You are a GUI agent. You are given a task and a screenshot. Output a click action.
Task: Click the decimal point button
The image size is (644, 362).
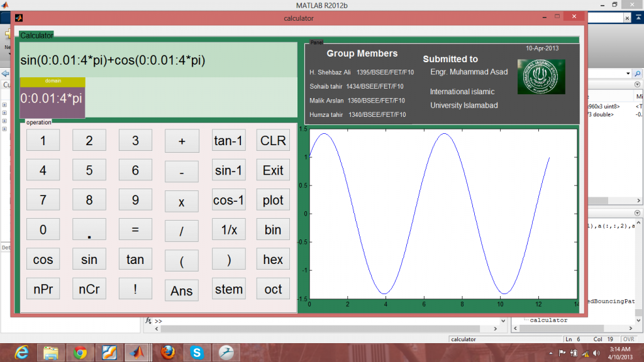point(89,229)
